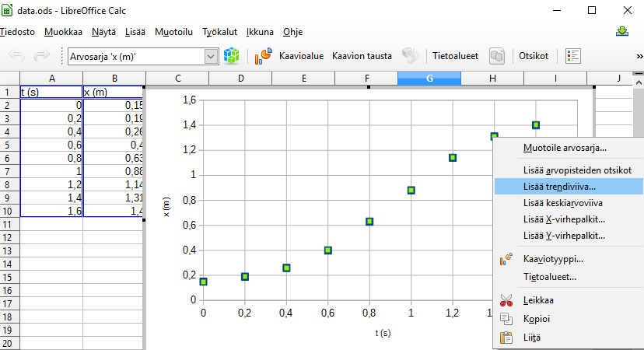The image size is (644, 350).
Task: Open the Muotoilu menu
Action: (173, 32)
